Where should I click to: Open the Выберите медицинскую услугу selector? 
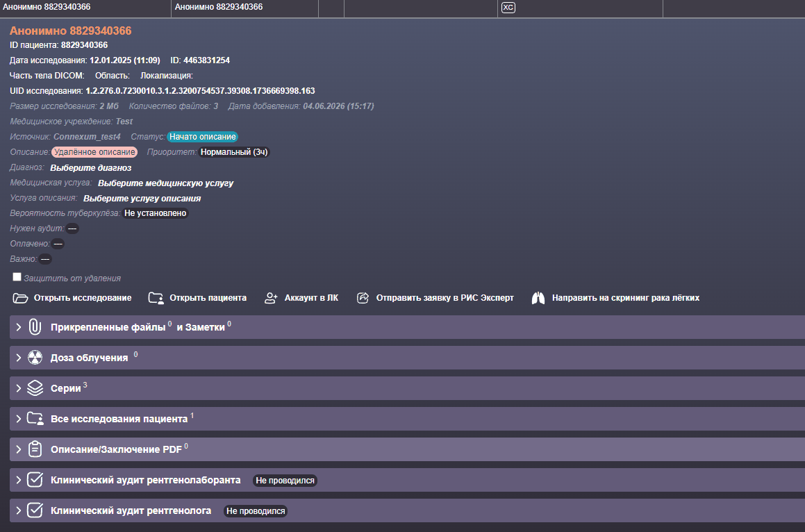coord(166,183)
